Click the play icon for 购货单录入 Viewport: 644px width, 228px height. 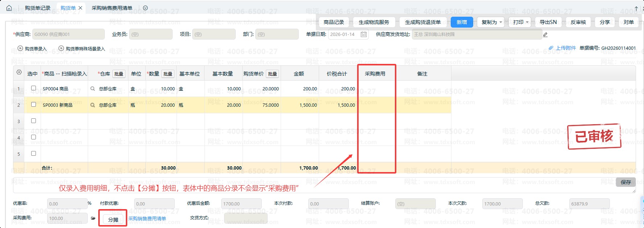(20, 48)
